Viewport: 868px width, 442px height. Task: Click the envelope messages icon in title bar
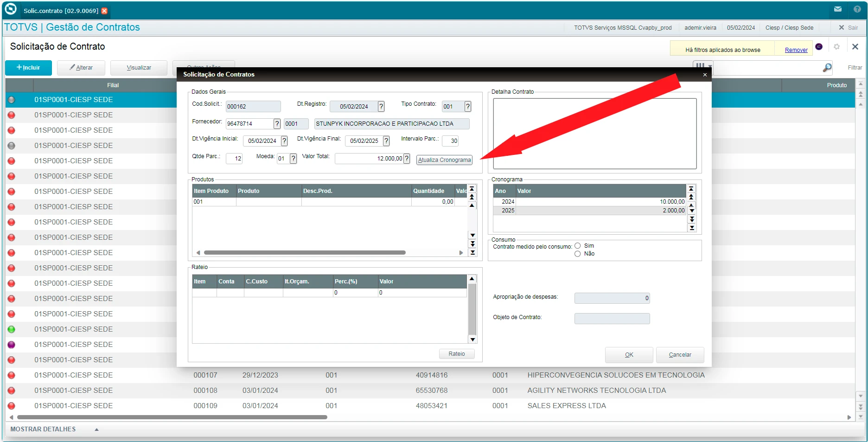(x=838, y=9)
